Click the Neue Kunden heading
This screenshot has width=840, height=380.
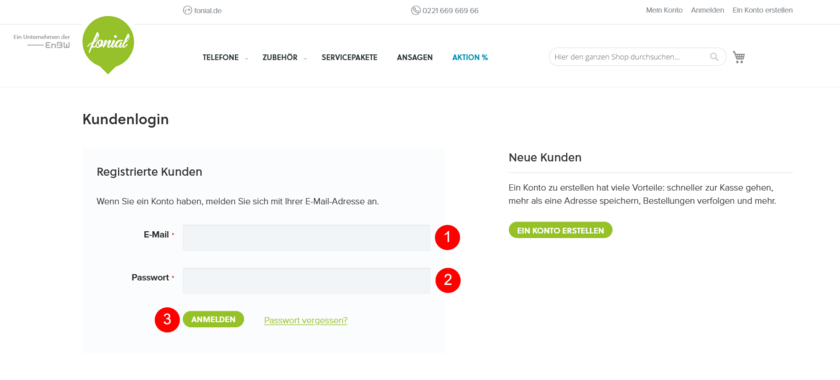pyautogui.click(x=545, y=158)
